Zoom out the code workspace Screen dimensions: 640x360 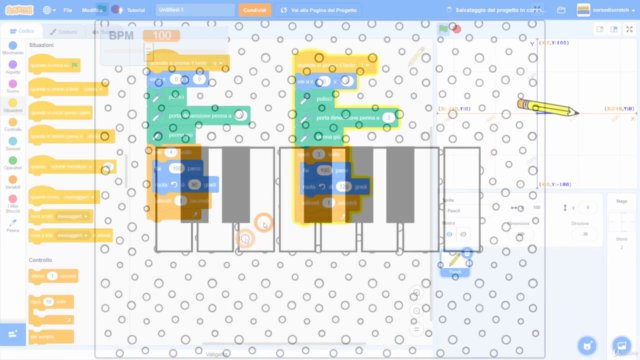pyautogui.click(x=417, y=311)
